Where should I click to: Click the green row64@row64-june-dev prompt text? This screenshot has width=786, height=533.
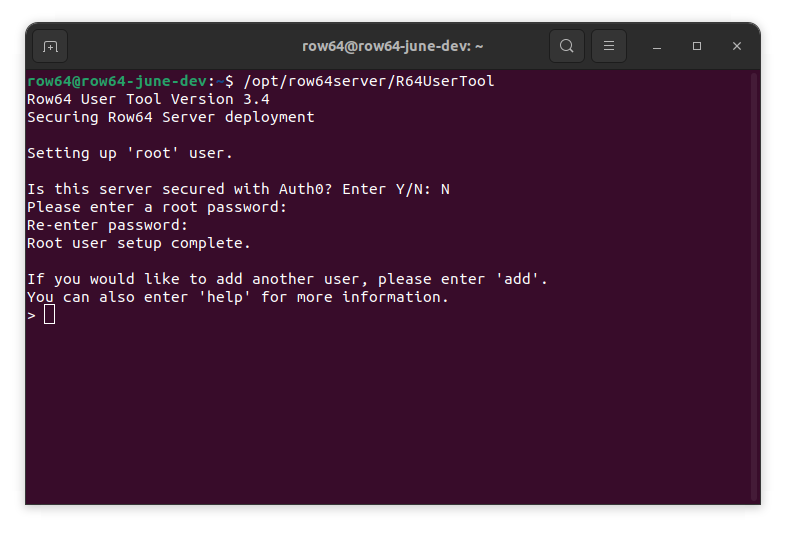click(x=117, y=81)
